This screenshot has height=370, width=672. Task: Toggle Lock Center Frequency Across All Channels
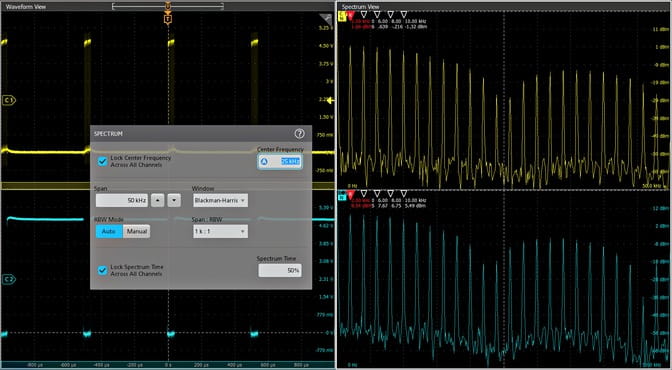(x=102, y=161)
